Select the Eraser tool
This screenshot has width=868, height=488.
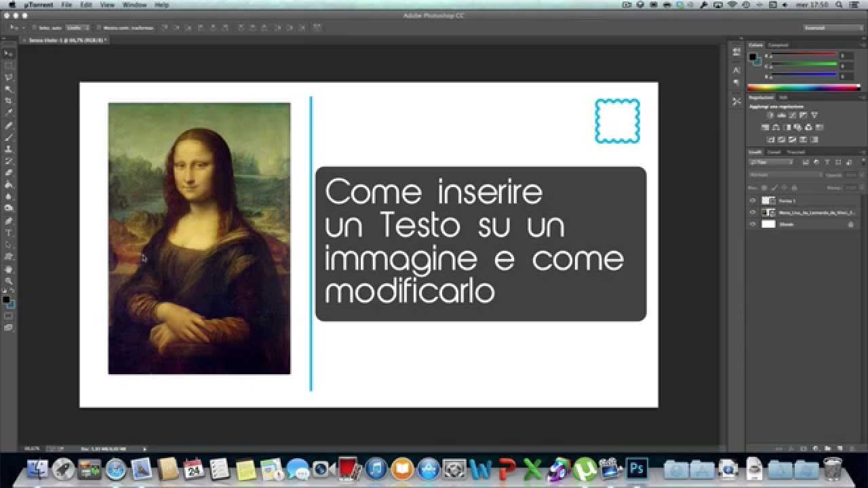pyautogui.click(x=9, y=172)
